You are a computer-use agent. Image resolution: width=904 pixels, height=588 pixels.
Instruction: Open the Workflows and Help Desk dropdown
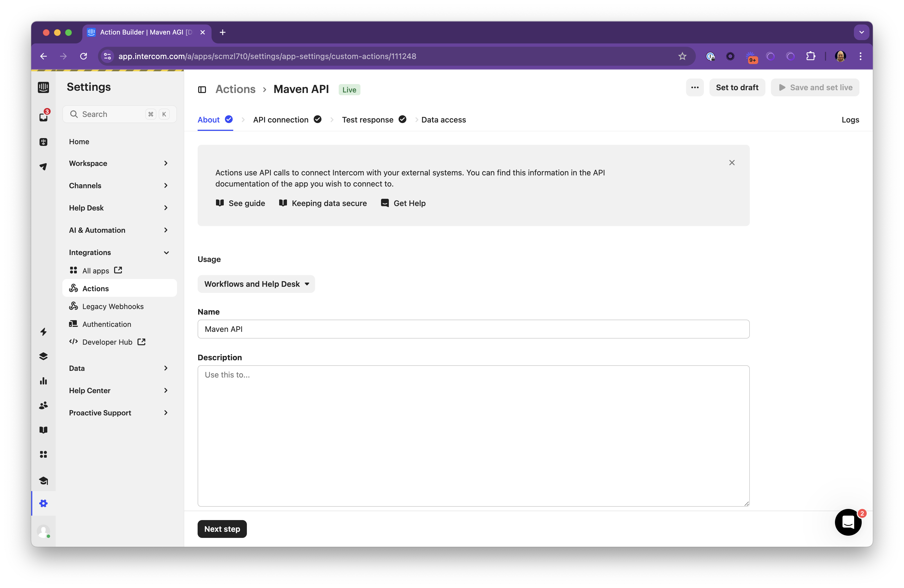coord(256,284)
